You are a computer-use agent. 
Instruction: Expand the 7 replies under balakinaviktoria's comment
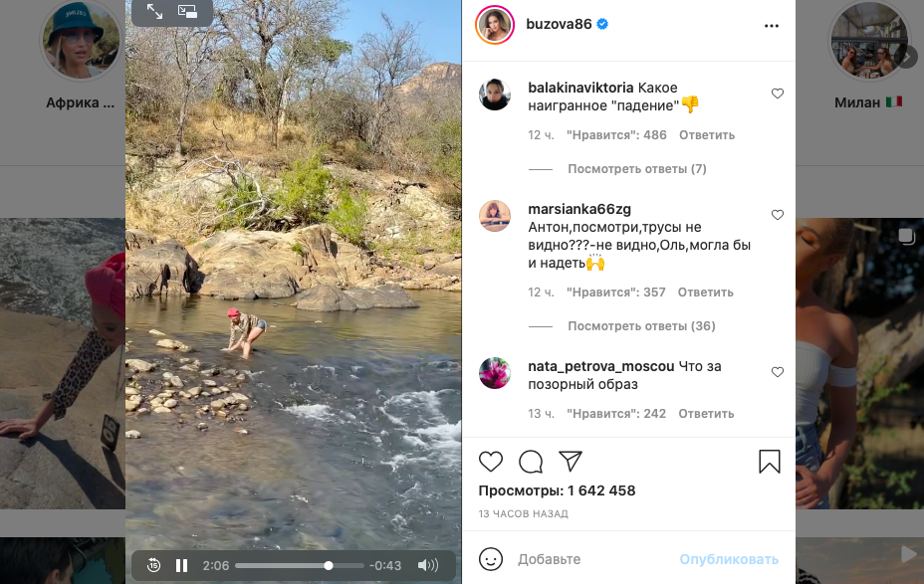(636, 169)
